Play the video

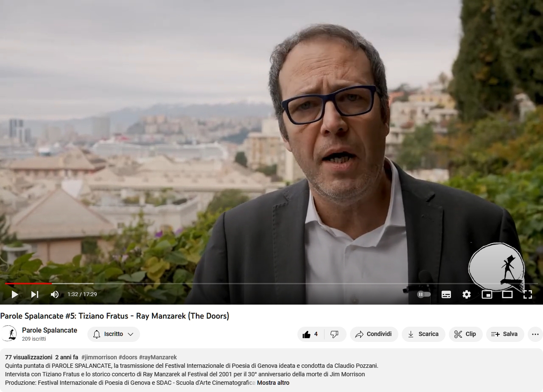[14, 294]
